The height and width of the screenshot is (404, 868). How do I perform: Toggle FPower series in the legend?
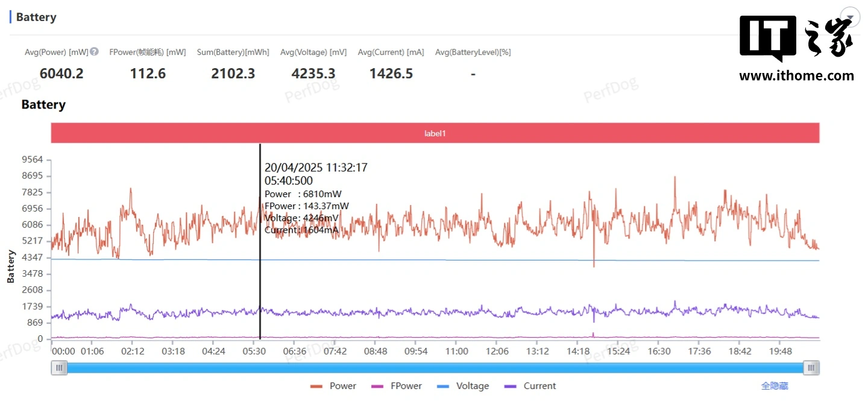(406, 387)
